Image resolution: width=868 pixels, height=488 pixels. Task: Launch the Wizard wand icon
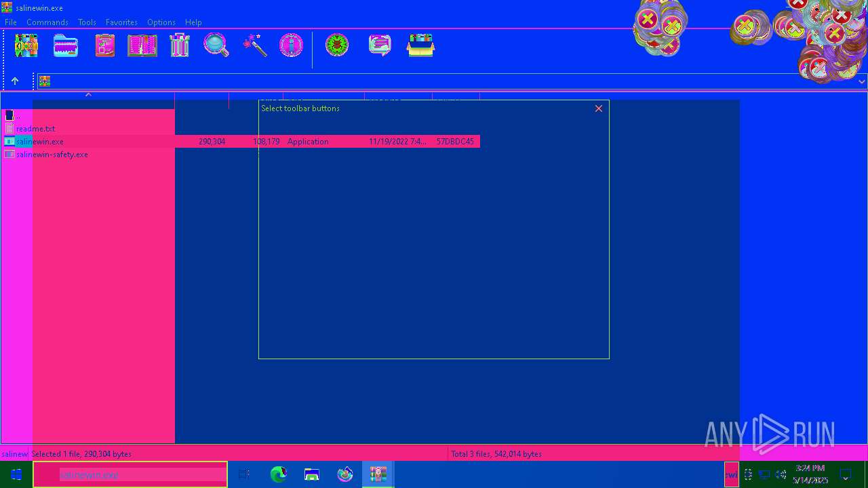[255, 45]
